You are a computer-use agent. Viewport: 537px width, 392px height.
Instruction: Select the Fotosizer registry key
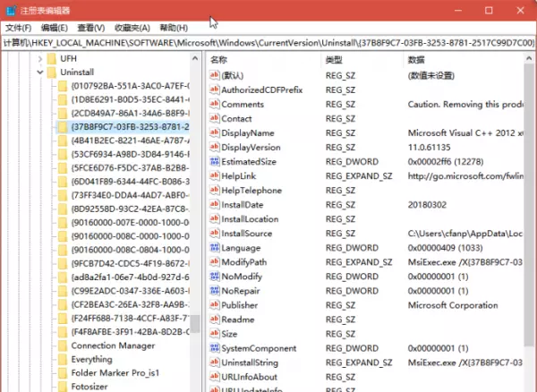(x=89, y=386)
